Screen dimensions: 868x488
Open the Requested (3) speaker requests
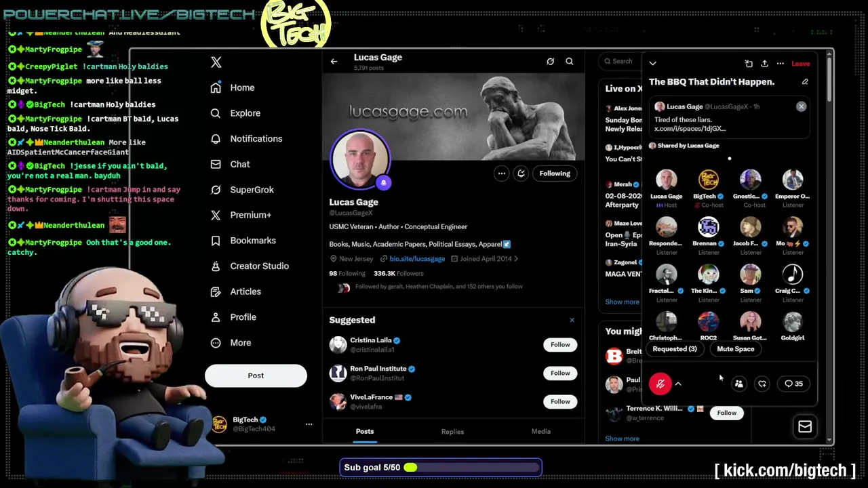click(675, 349)
